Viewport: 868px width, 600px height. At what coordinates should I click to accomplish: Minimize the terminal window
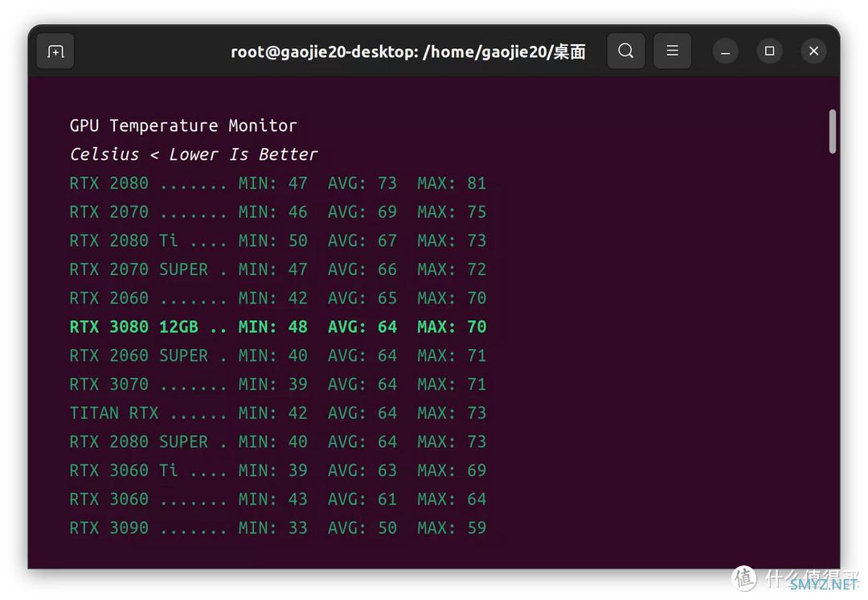tap(725, 51)
